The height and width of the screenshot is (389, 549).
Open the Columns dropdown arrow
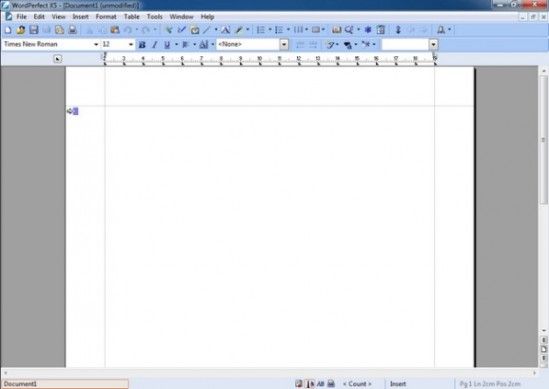[x=306, y=30]
